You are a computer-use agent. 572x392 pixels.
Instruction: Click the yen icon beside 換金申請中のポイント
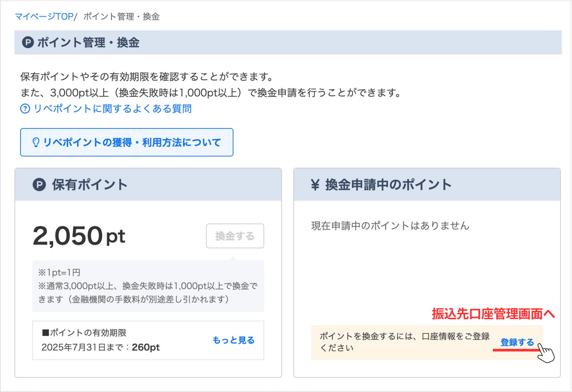pyautogui.click(x=315, y=185)
